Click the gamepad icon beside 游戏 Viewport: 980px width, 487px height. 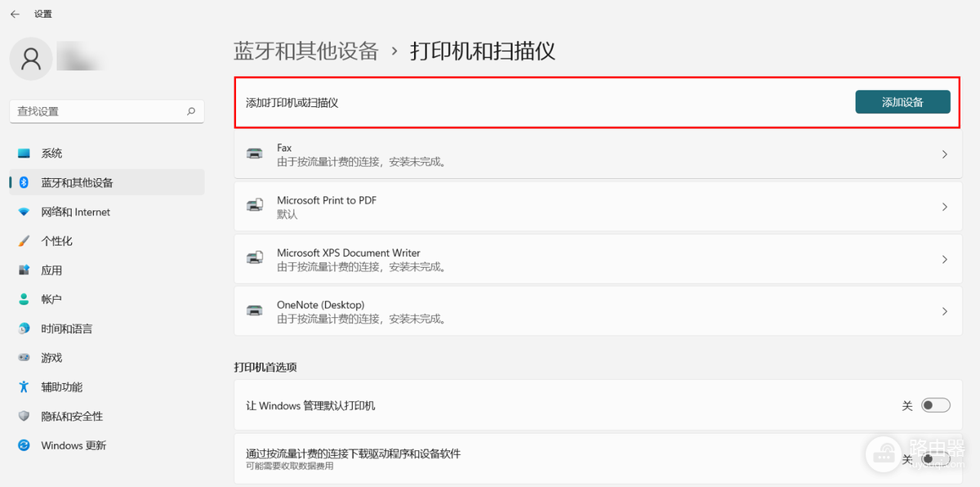coord(24,358)
